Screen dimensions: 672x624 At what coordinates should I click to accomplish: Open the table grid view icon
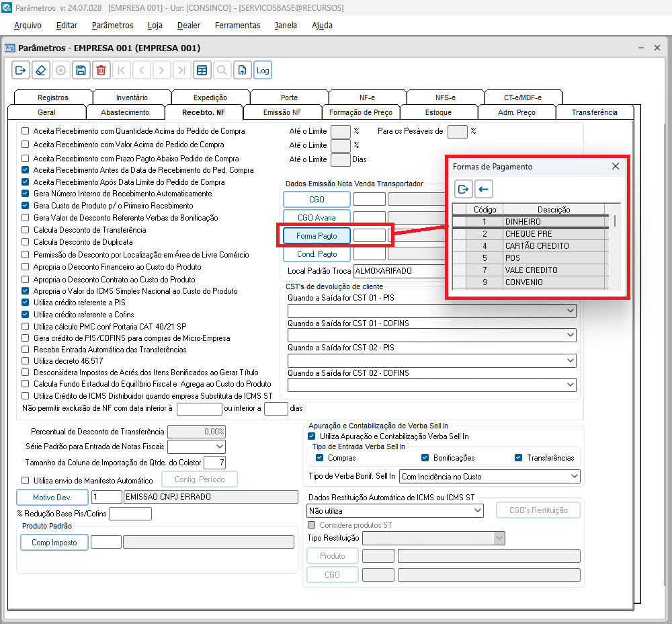click(202, 71)
